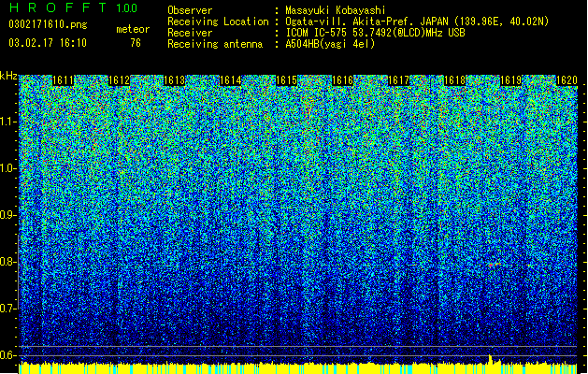Click the 1620 time marker

click(566, 80)
